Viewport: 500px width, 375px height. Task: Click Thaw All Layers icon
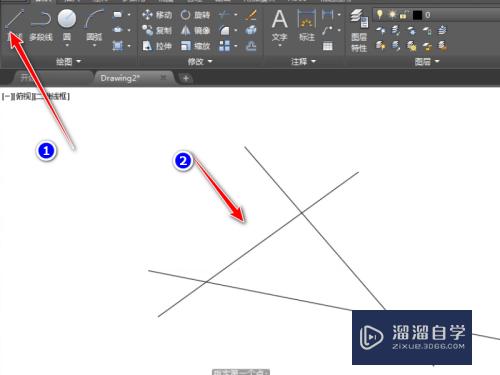pos(412,46)
